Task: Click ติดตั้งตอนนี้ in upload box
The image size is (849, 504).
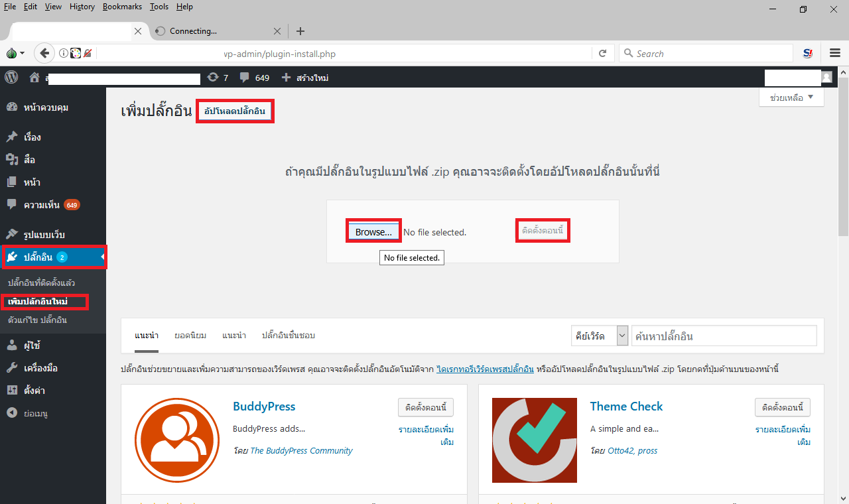Action: 543,231
